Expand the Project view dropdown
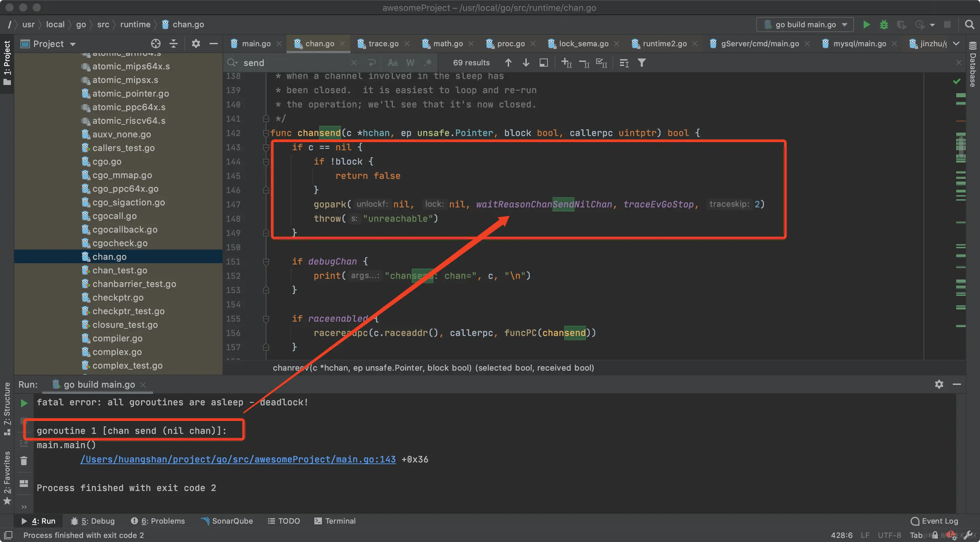The height and width of the screenshot is (542, 980). (73, 44)
